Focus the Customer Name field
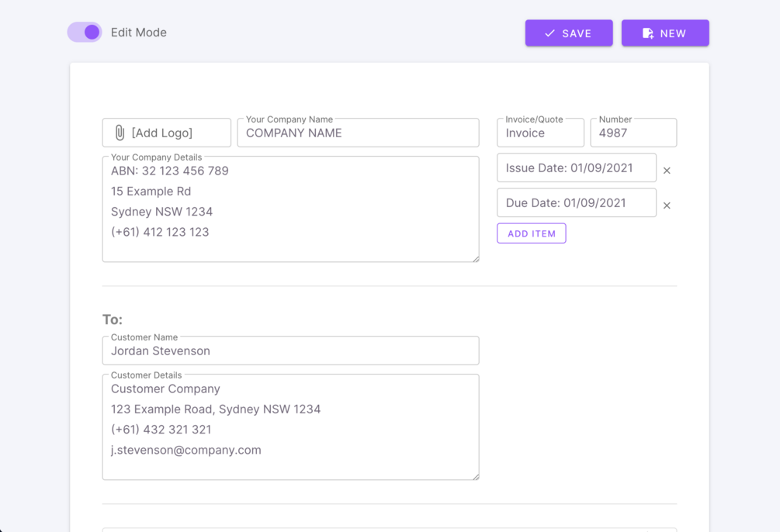780x532 pixels. (290, 351)
